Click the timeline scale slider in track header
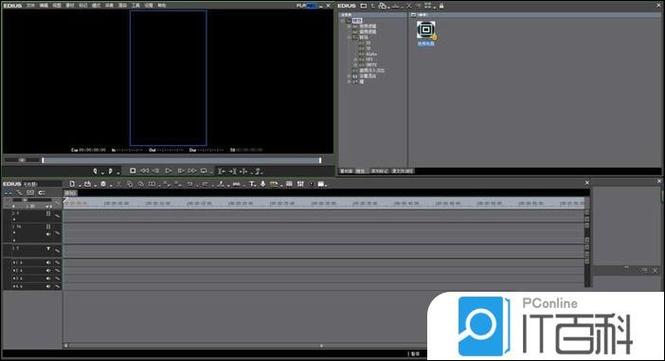Image resolution: width=665 pixels, height=361 pixels. (32, 200)
